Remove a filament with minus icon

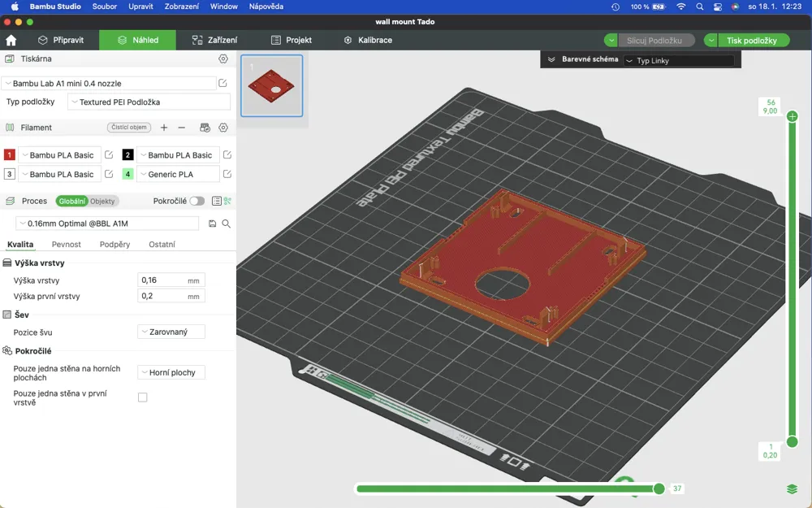(181, 128)
